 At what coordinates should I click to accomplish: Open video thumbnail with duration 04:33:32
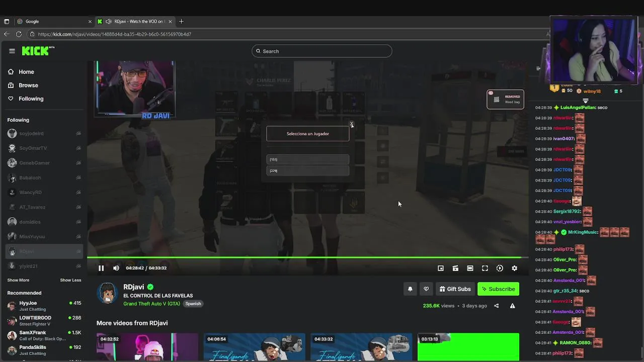[361, 347]
